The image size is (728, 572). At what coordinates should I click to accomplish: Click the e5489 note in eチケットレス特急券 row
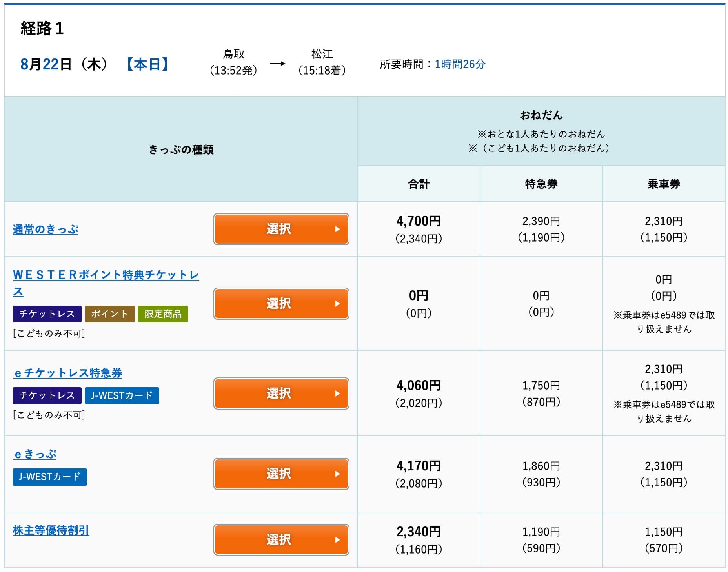664,412
